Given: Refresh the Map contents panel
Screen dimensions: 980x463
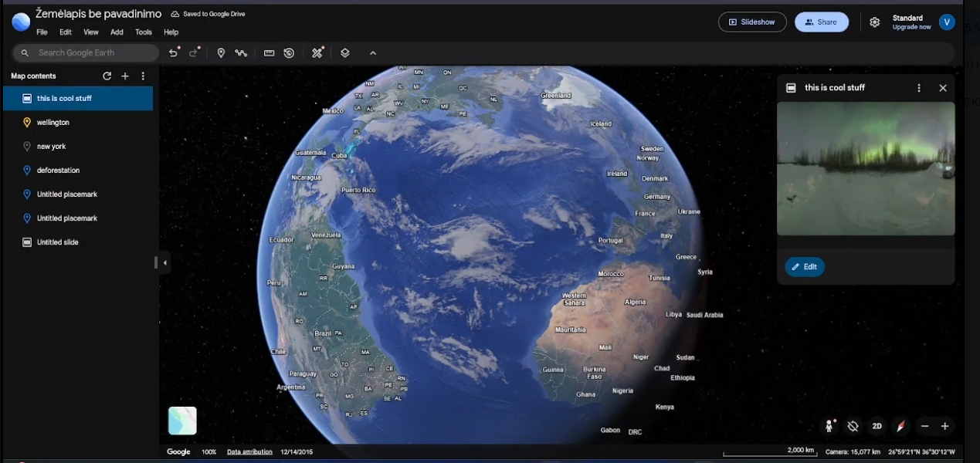Looking at the screenshot, I should [x=107, y=76].
